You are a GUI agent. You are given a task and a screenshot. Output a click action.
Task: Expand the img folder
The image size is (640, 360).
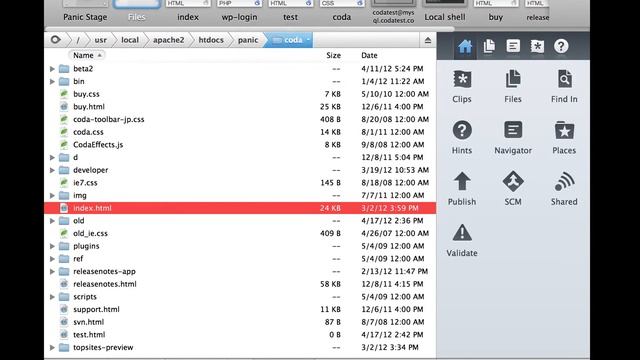click(52, 195)
